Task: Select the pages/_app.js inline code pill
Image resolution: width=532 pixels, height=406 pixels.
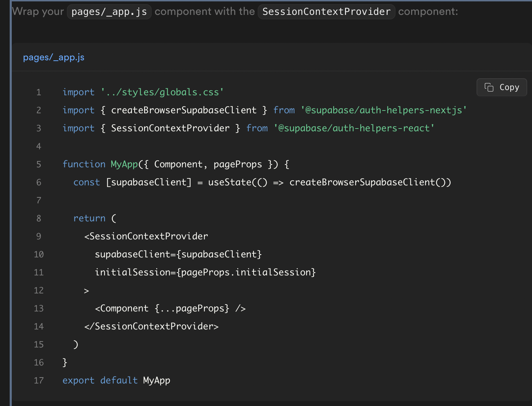Action: (x=109, y=11)
